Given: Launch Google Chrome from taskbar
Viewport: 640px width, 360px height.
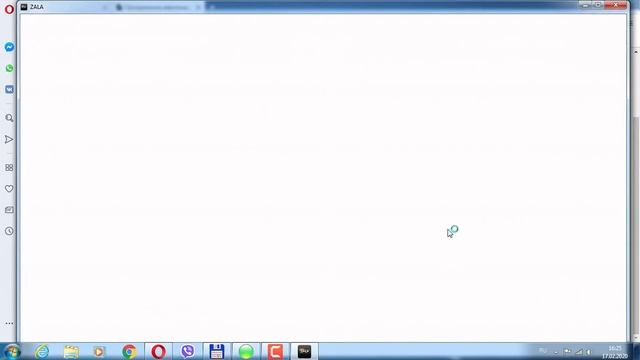Looking at the screenshot, I should click(x=129, y=351).
